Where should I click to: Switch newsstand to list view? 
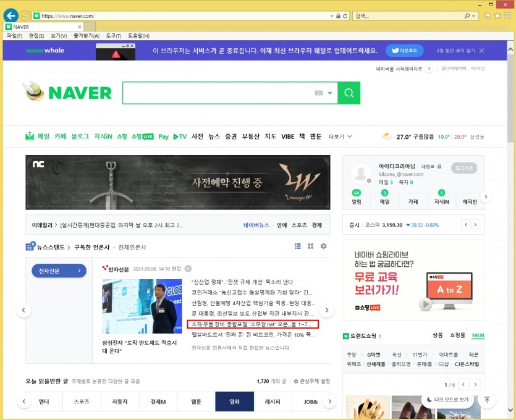(298, 246)
